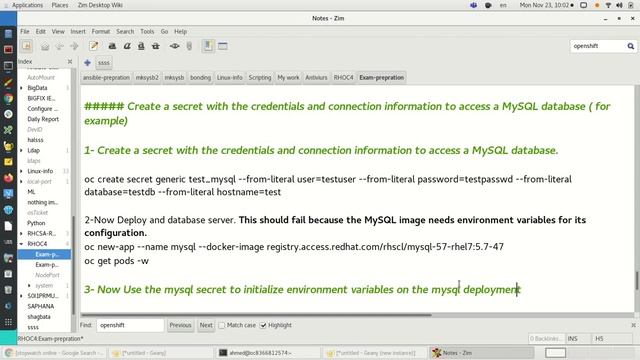Switch to Antiviurs page tab

(x=316, y=78)
